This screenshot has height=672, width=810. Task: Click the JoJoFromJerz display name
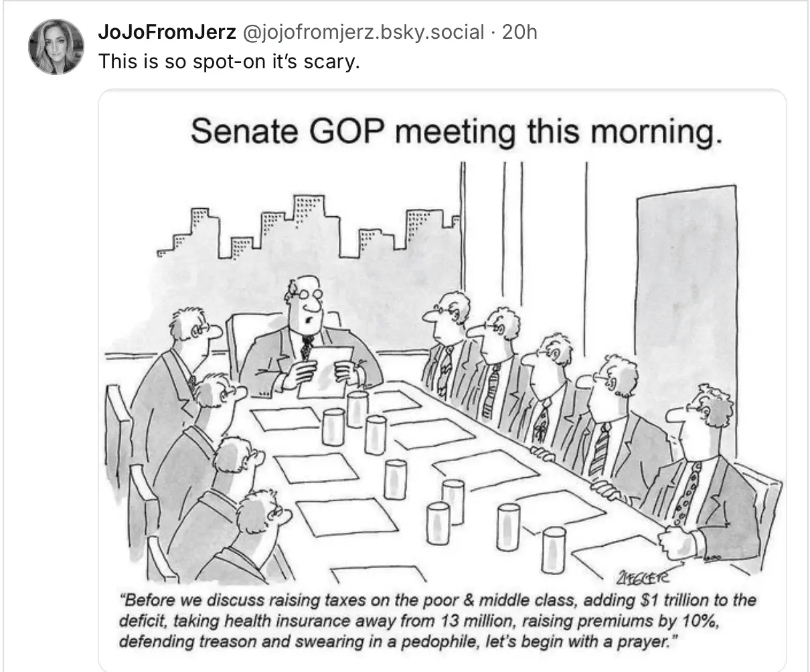(x=167, y=31)
